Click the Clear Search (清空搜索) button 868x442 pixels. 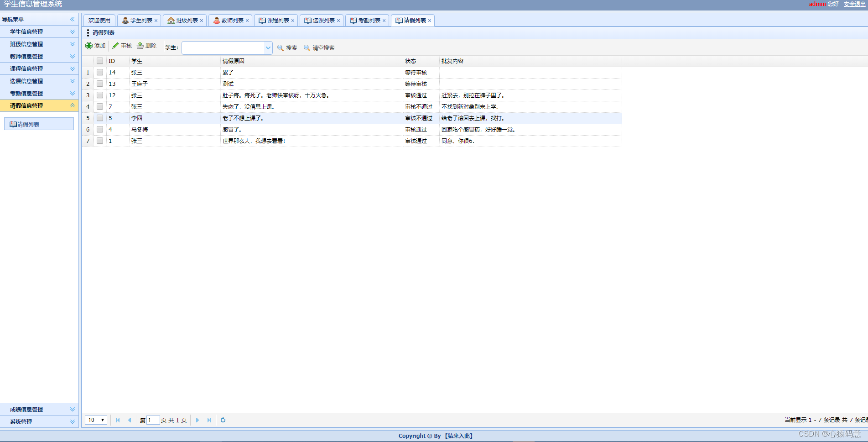319,48
